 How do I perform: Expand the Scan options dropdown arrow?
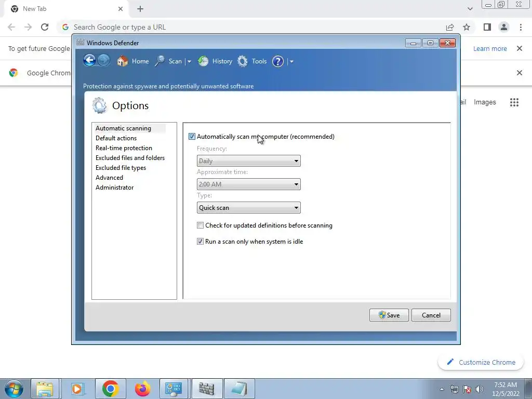189,62
